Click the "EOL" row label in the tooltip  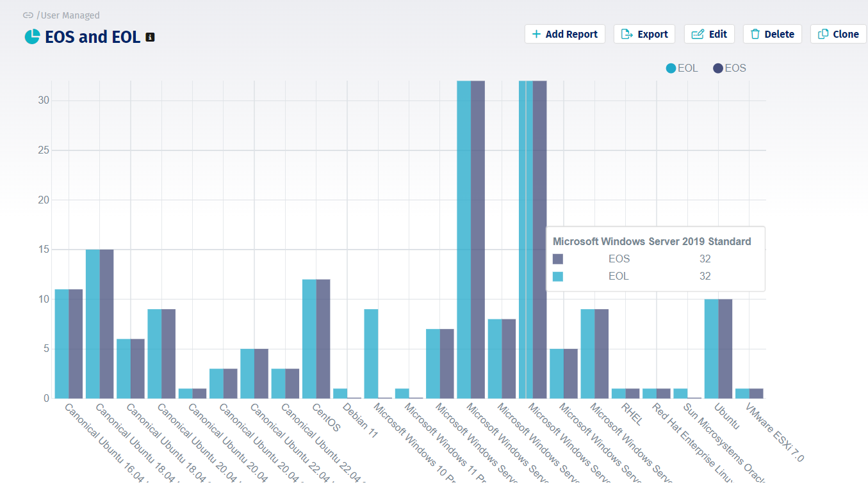(619, 276)
